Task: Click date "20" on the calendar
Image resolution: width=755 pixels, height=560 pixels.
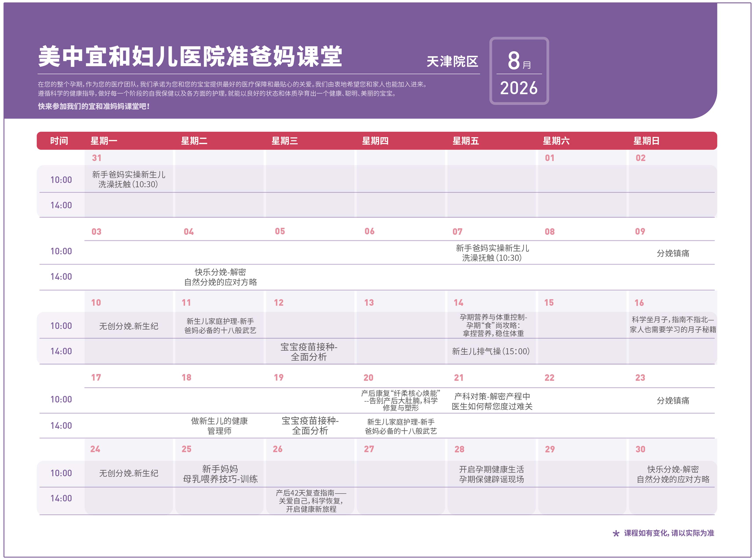Action: point(368,378)
